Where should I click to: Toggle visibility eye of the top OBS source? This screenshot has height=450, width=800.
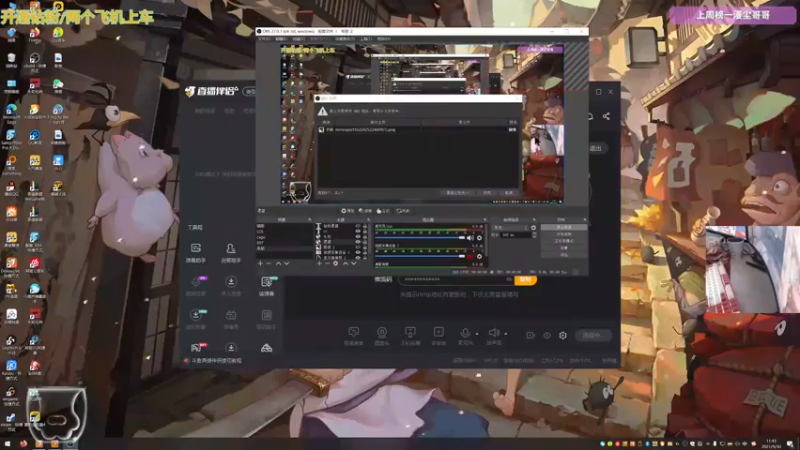coord(358,226)
